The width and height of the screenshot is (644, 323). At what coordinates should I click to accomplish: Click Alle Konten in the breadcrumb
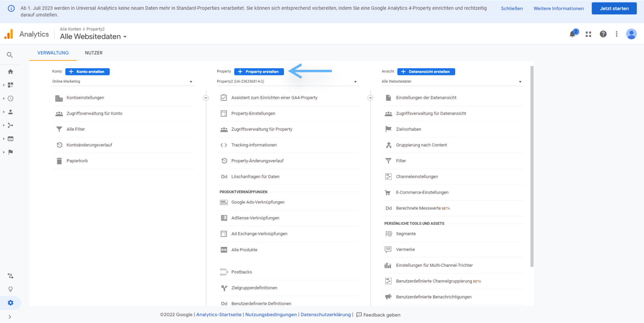(x=70, y=29)
